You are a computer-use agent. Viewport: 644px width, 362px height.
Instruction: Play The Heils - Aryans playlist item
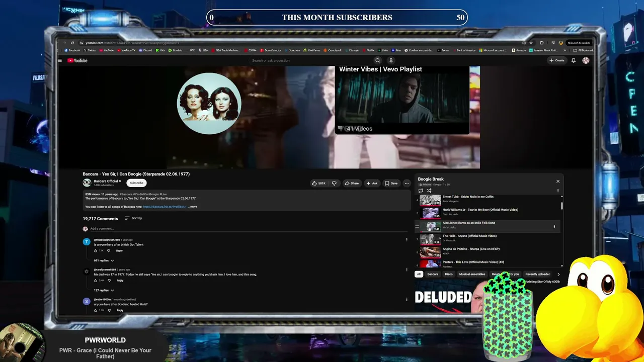488,239
